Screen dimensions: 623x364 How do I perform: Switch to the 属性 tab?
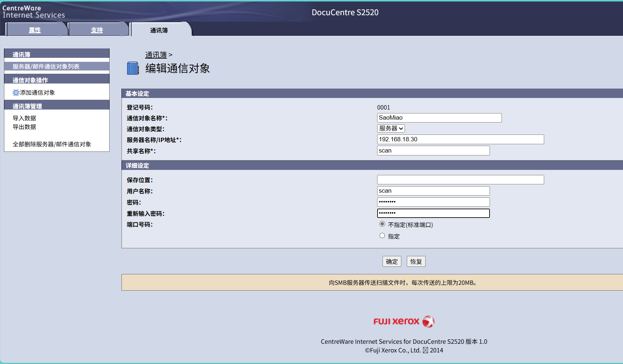[x=35, y=30]
